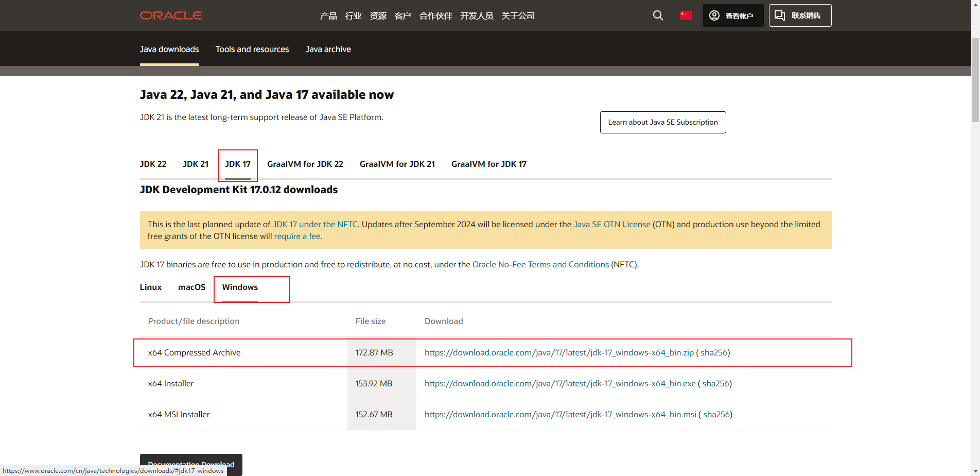Select the JDK 22 tab
The image size is (980, 476).
[x=153, y=164]
